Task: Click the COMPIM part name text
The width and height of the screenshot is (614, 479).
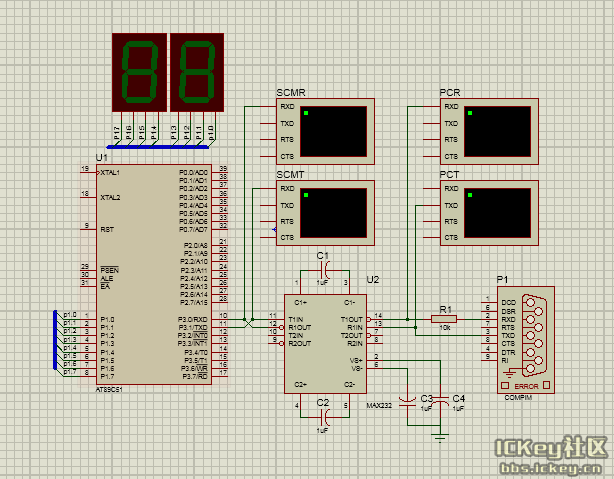Action: tap(518, 398)
